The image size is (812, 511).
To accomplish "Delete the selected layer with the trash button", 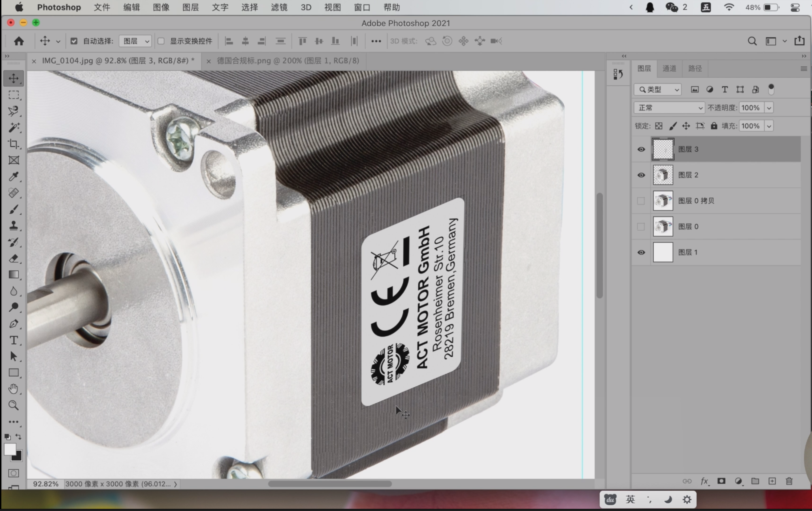I will [x=789, y=481].
